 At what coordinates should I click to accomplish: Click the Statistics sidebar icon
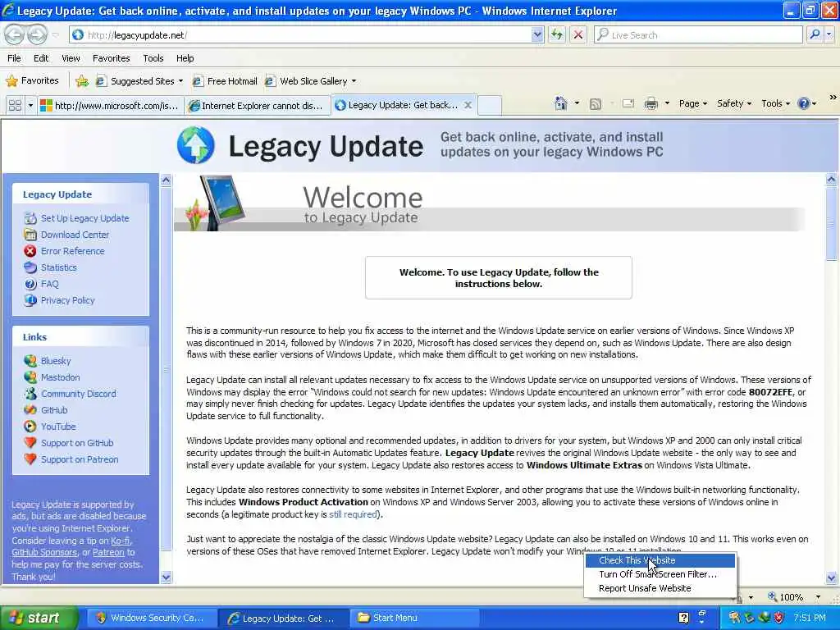click(30, 267)
